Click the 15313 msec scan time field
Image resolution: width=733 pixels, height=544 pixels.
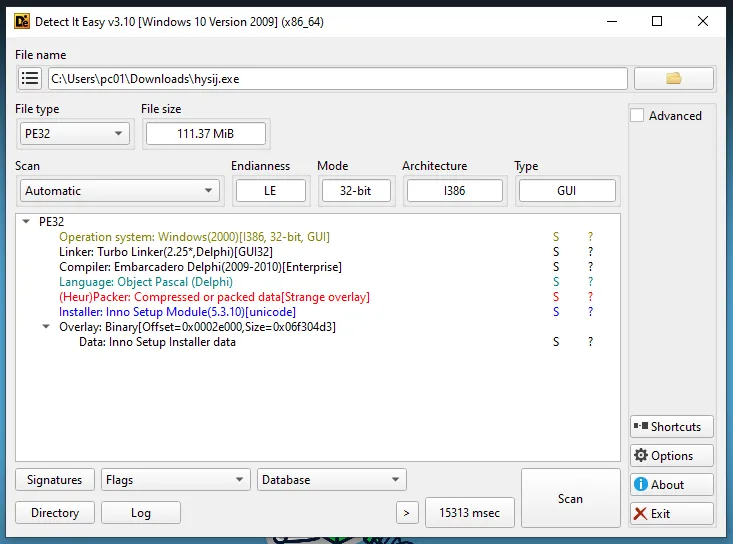pyautogui.click(x=469, y=513)
